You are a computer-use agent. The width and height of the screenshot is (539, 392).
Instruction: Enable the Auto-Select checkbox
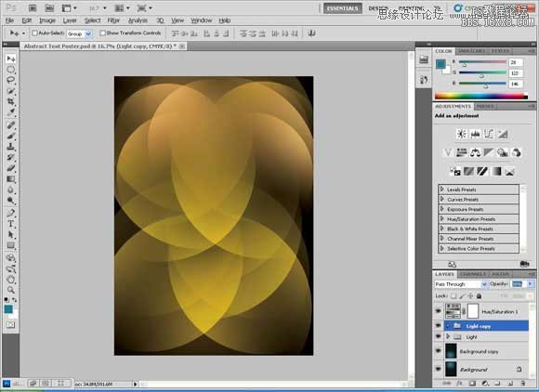[34, 33]
